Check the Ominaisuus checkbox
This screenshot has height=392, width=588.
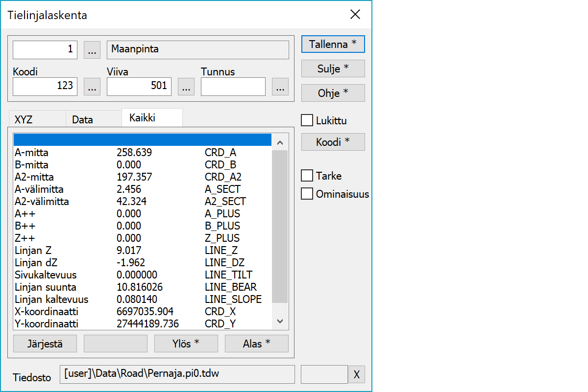coord(307,194)
